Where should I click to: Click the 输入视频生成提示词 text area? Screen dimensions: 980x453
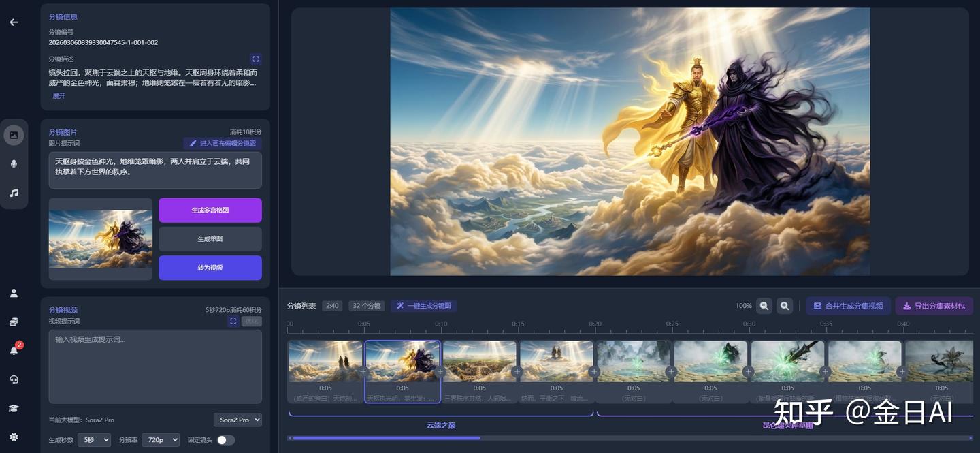(155, 366)
